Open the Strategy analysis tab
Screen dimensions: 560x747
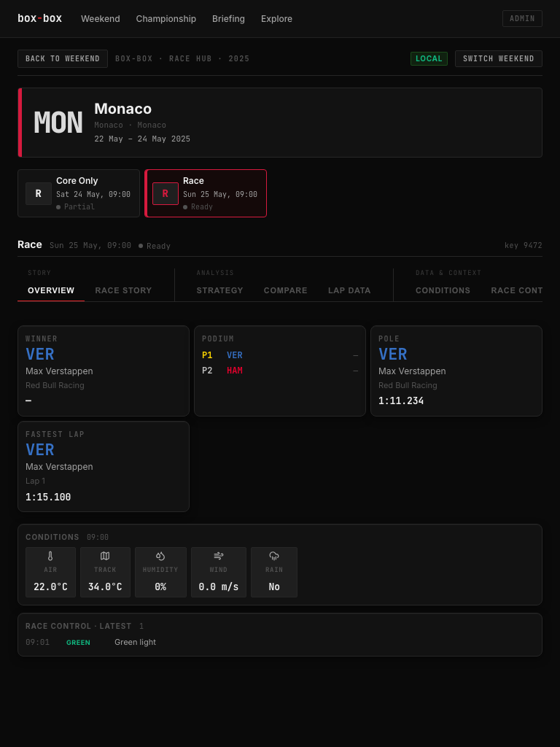[x=220, y=290]
